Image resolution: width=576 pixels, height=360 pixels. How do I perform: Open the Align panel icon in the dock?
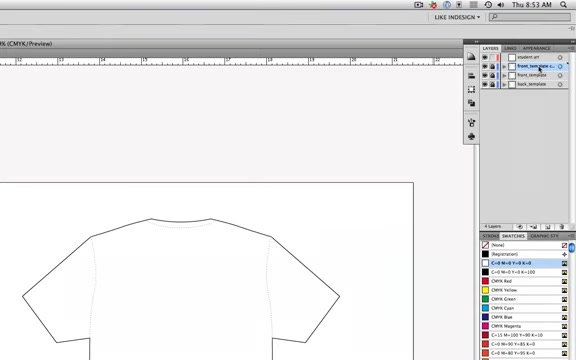[471, 76]
